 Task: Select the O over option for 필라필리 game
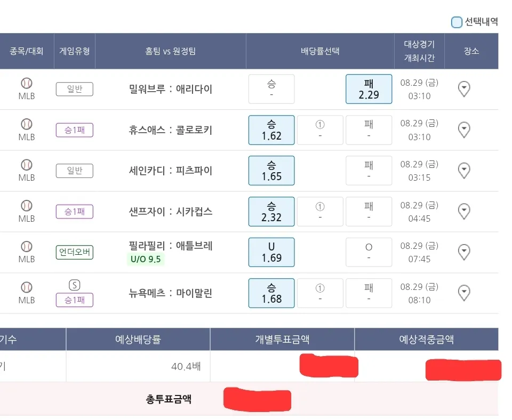369,252
